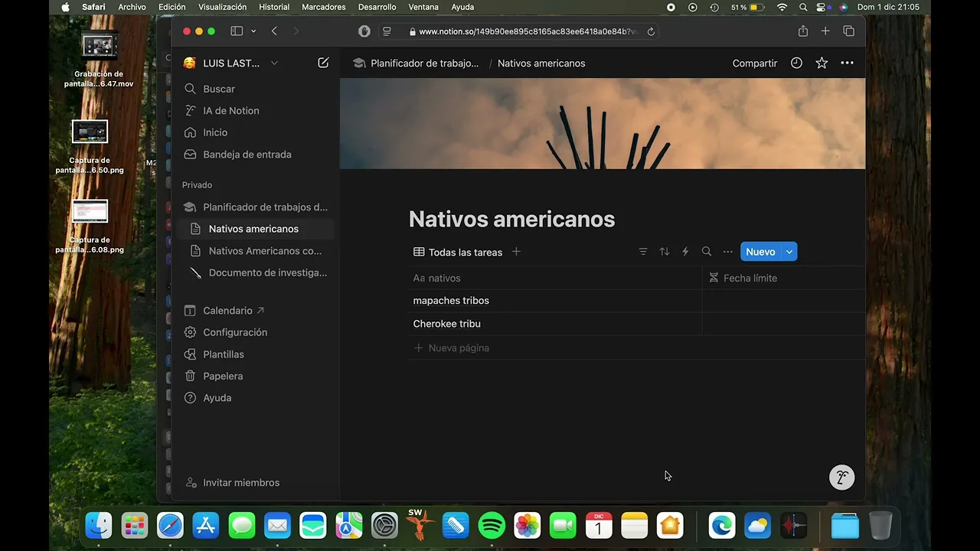Open the Marcadores menu in menu bar
The width and height of the screenshot is (980, 551).
(x=323, y=7)
